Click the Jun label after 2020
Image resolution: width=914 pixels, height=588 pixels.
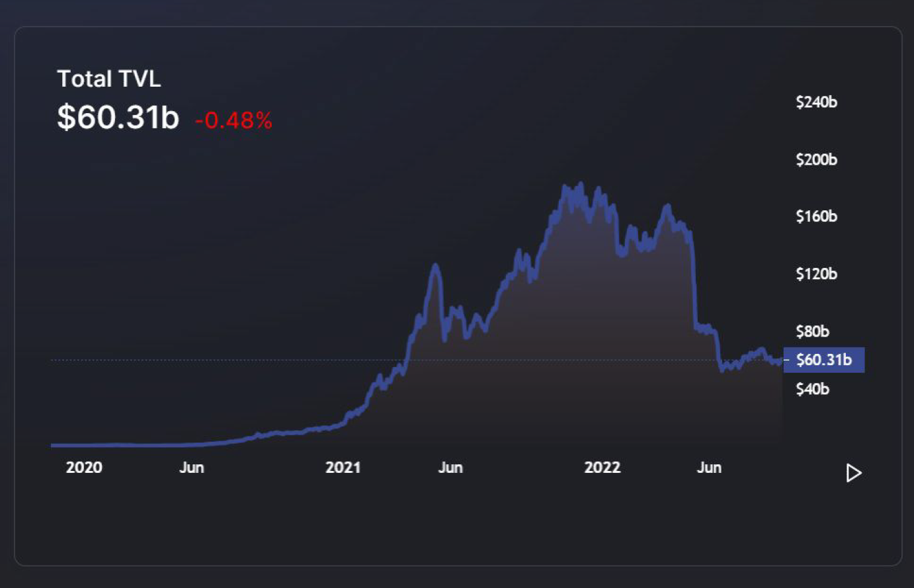tap(192, 468)
